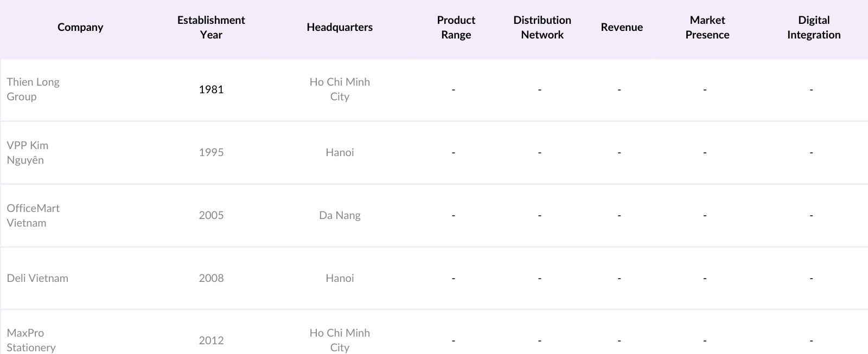Select the Headquarters column header
The width and height of the screenshot is (868, 354).
pyautogui.click(x=340, y=27)
